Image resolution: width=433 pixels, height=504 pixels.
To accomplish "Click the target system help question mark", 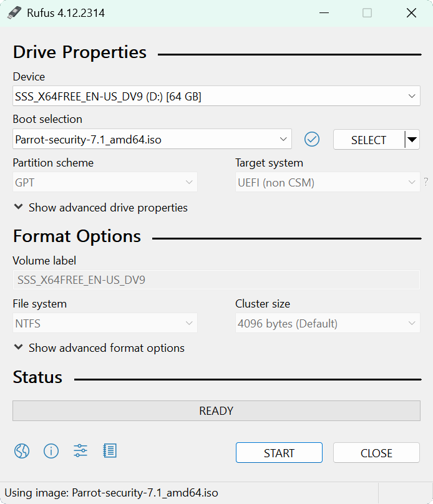I will click(426, 182).
